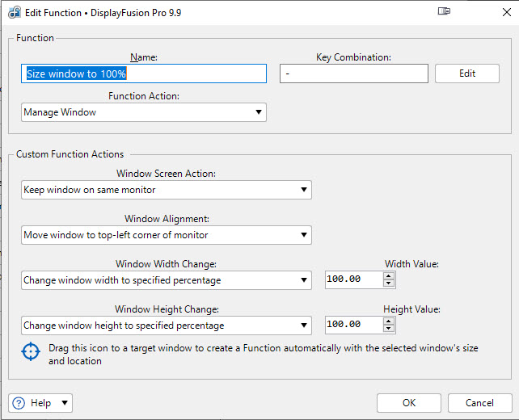The width and height of the screenshot is (519, 420).
Task: Decrease Width Value with the down arrow
Action: click(x=389, y=283)
